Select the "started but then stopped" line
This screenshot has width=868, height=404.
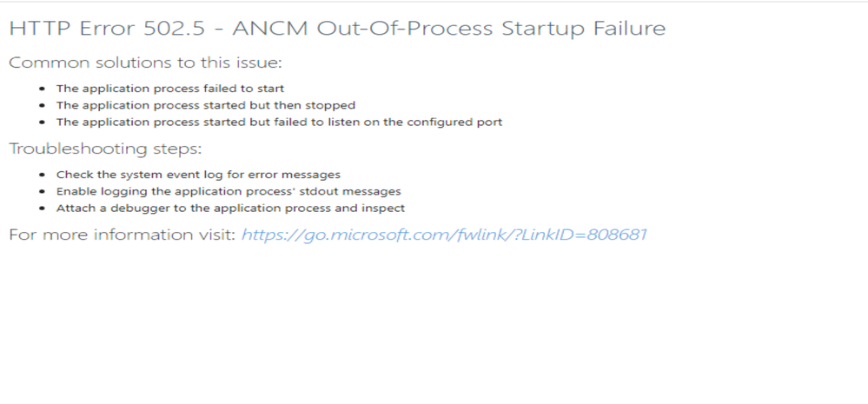(x=205, y=105)
